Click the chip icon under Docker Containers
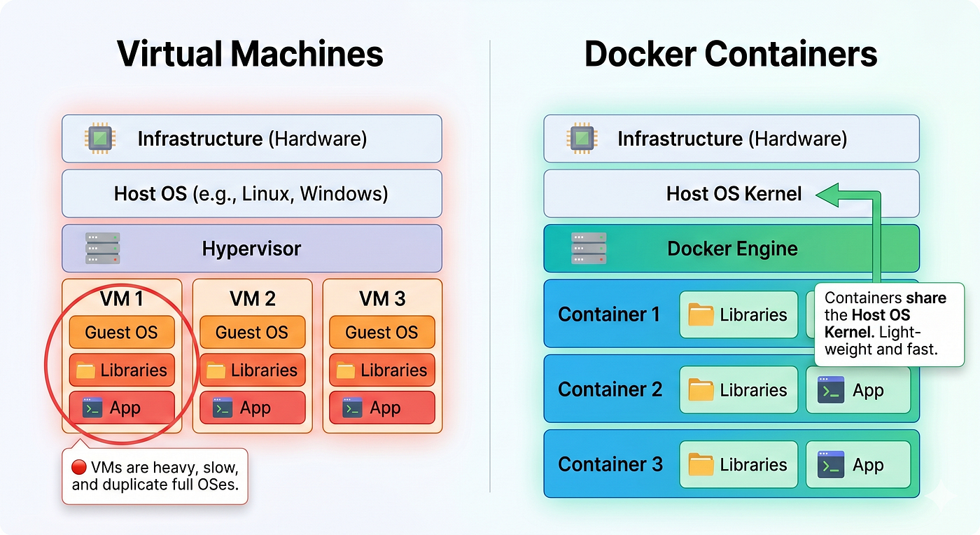The width and height of the screenshot is (980, 535). [x=582, y=139]
